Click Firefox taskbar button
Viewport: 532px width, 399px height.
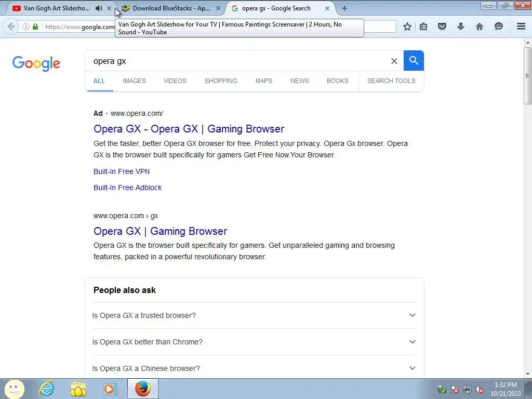(x=142, y=389)
